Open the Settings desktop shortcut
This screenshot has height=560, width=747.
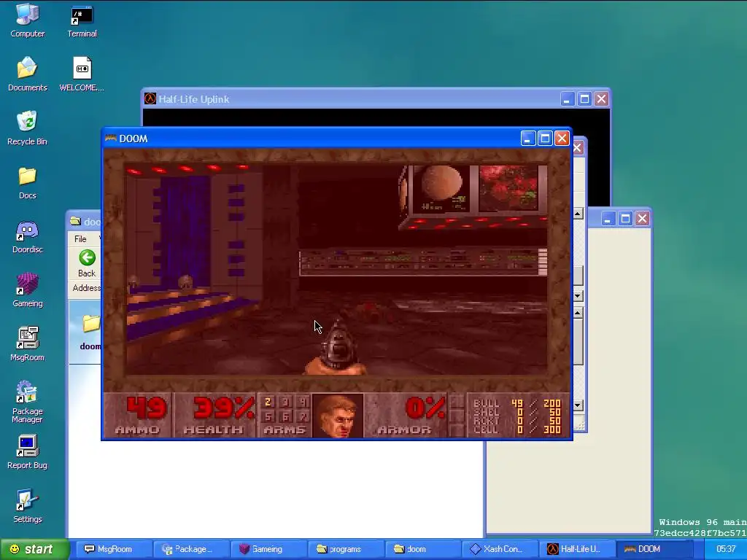click(x=27, y=507)
